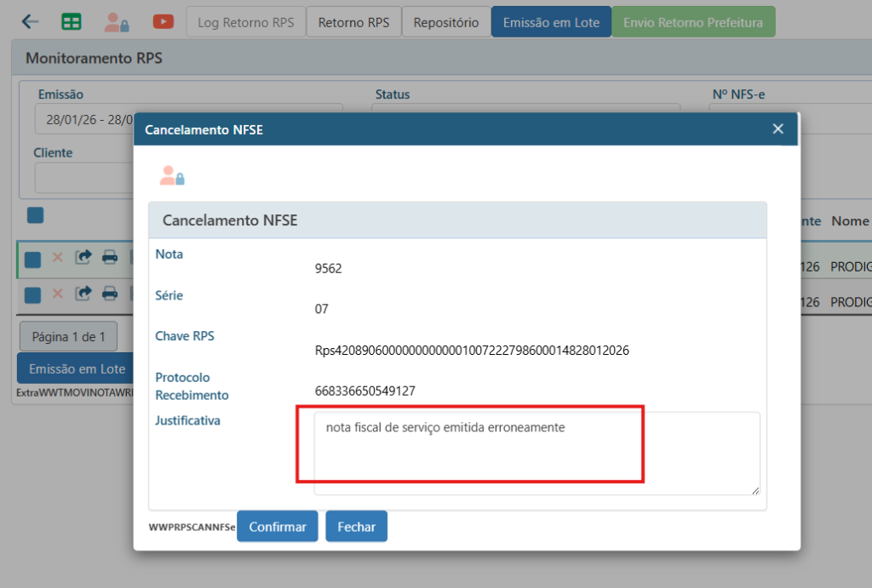
Task: Click the user lock icon inside the dialog
Action: click(x=172, y=175)
